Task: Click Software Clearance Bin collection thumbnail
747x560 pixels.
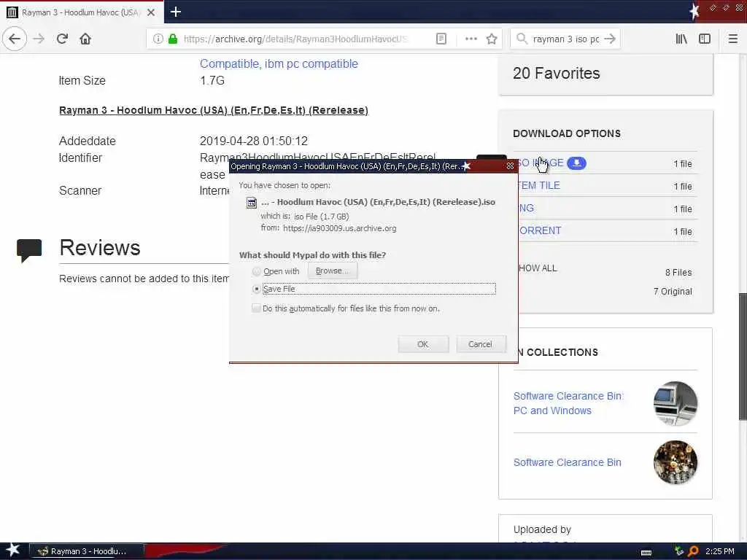Action: click(675, 462)
